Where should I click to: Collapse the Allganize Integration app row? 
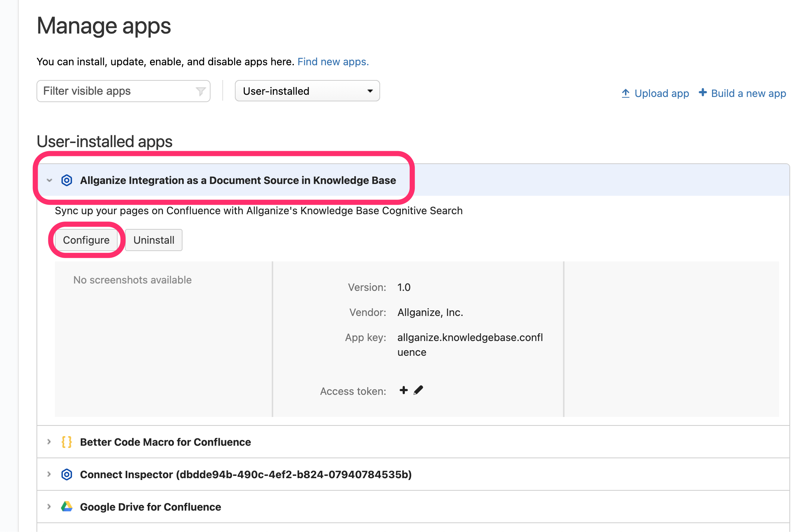49,180
